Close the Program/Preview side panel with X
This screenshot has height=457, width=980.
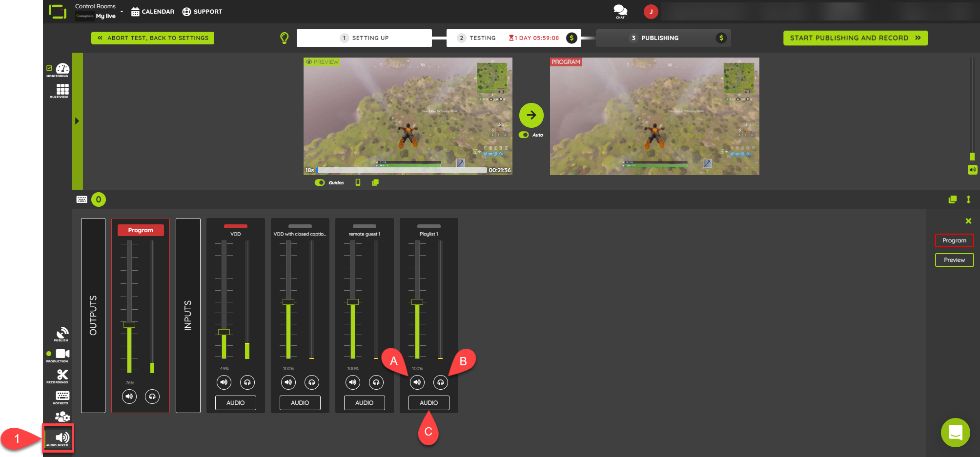(968, 221)
